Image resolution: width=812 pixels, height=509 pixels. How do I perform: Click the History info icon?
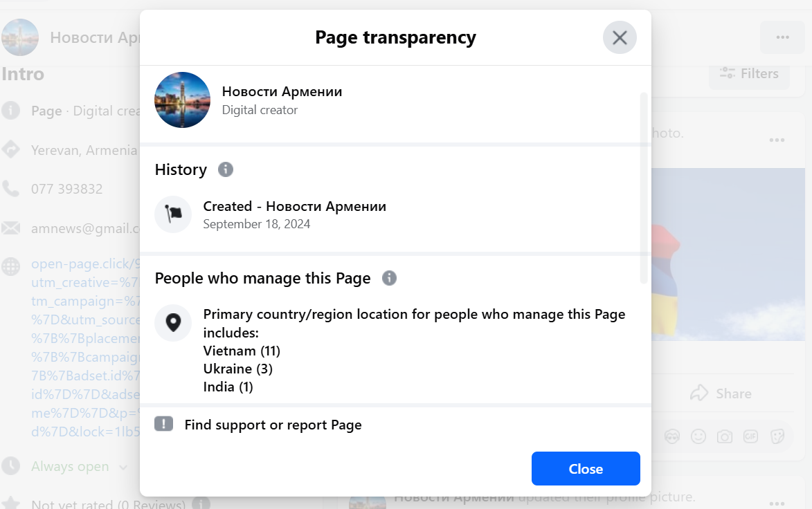(226, 169)
